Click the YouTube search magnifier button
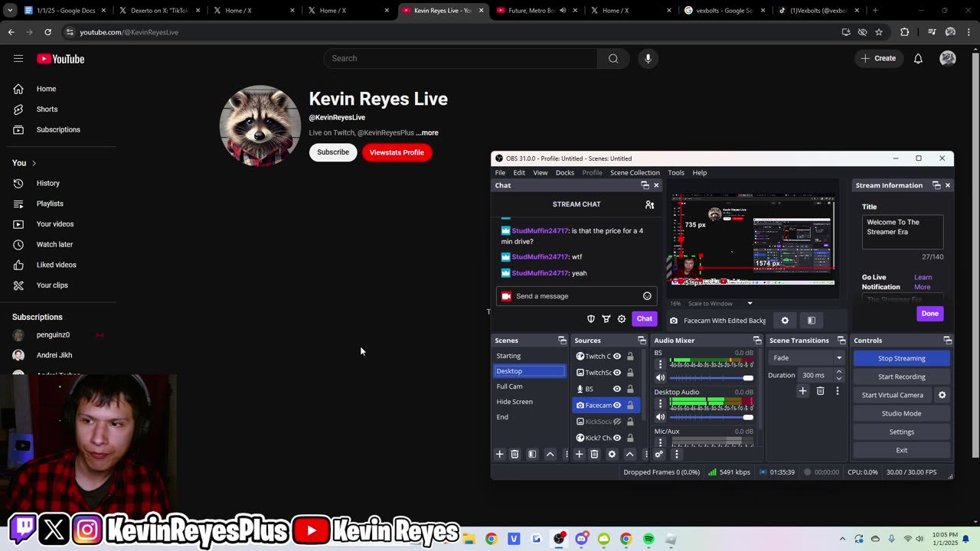980x551 pixels. click(x=613, y=58)
